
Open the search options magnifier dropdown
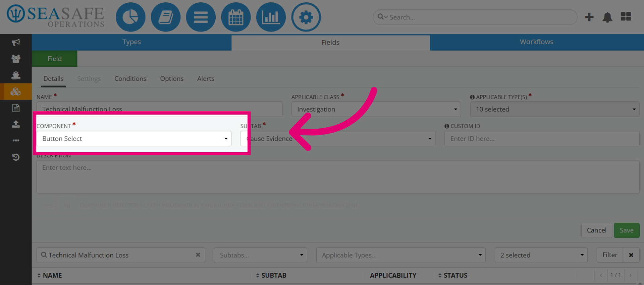(382, 17)
